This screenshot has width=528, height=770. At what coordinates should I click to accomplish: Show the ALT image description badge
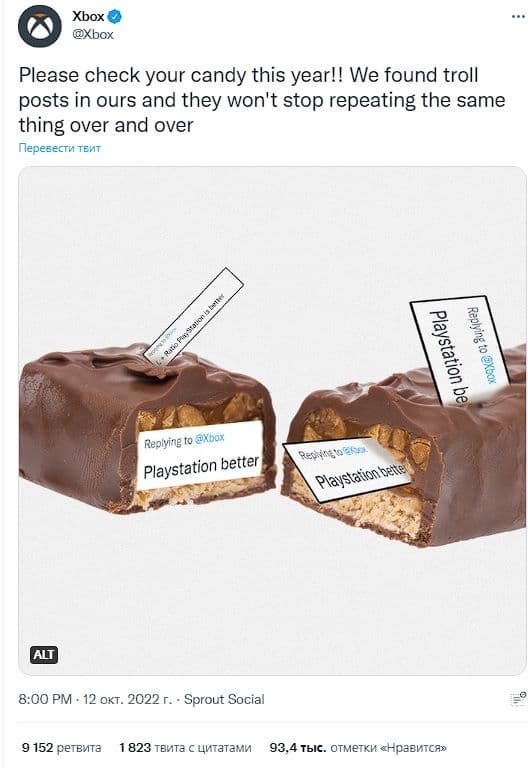[x=44, y=654]
